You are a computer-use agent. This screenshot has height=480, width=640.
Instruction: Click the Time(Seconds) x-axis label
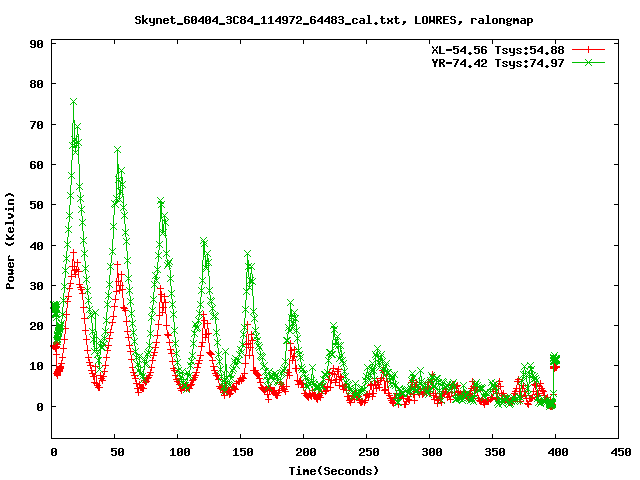point(334,471)
